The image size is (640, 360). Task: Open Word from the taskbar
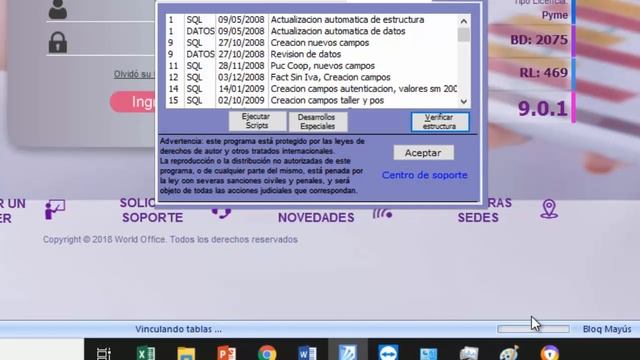tap(307, 353)
